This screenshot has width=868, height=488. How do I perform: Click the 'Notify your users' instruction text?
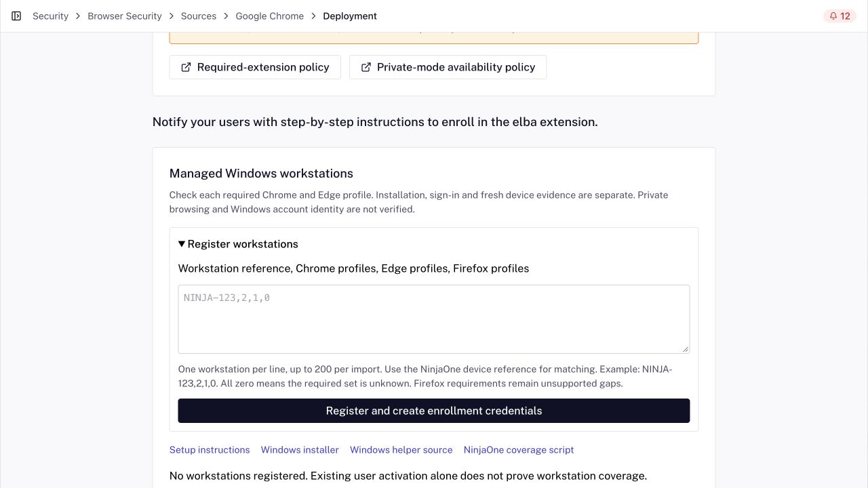(x=375, y=122)
